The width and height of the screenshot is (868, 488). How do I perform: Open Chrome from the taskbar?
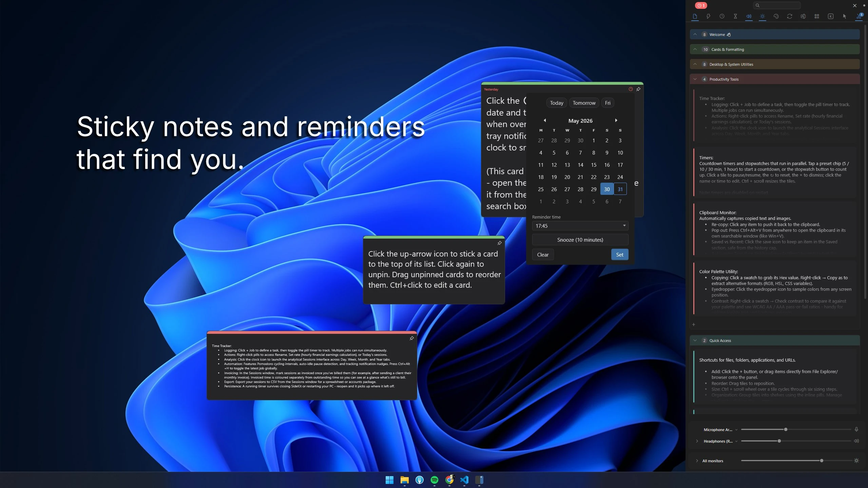point(449,480)
